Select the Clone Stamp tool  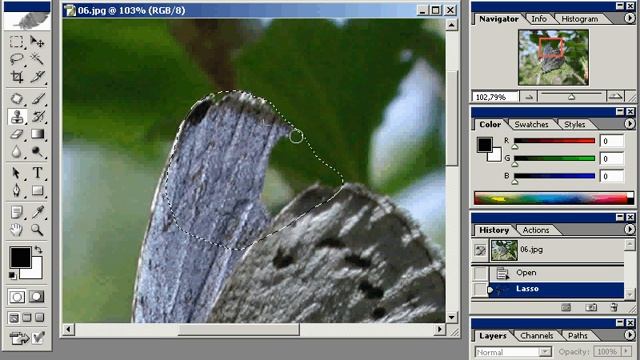[16, 117]
